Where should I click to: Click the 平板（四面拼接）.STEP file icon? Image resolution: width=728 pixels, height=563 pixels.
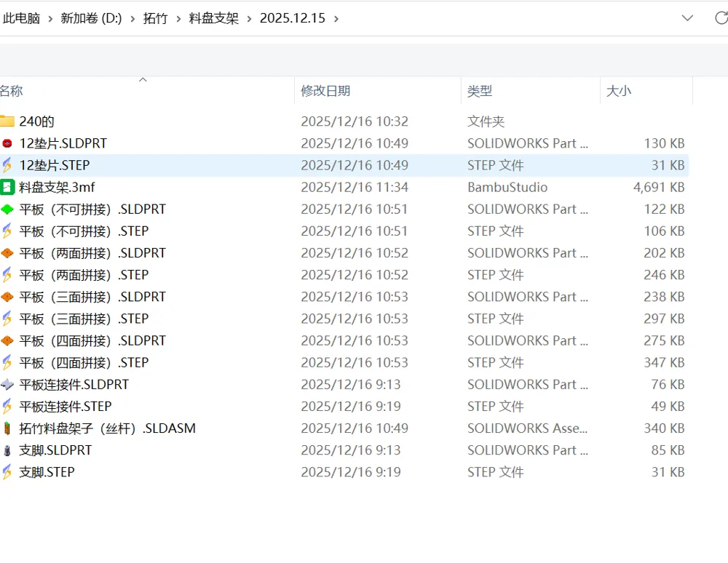pos(7,363)
